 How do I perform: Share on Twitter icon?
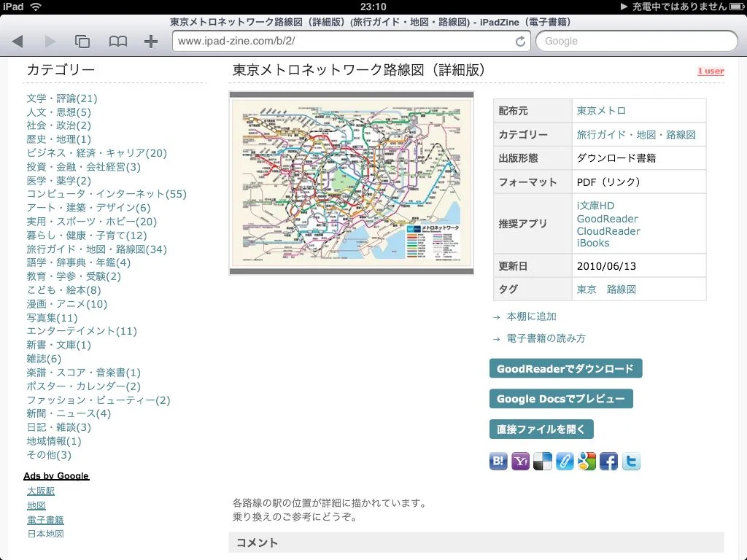coord(631,461)
